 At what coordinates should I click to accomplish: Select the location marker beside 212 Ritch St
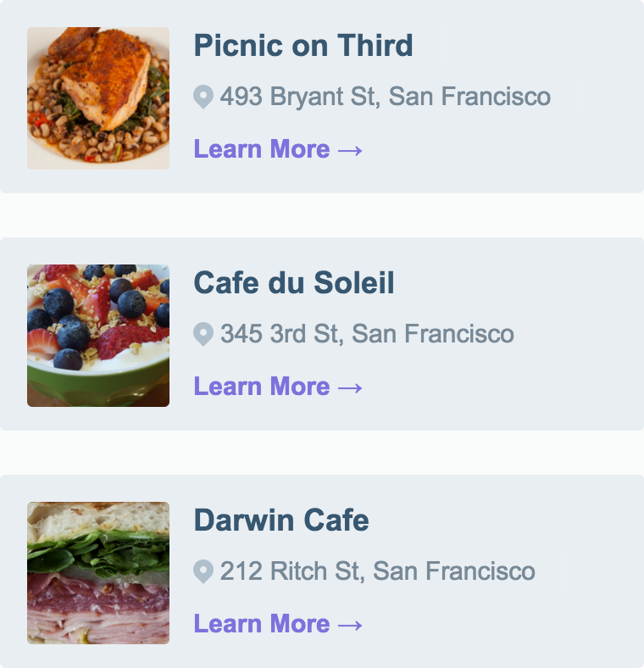(x=203, y=571)
